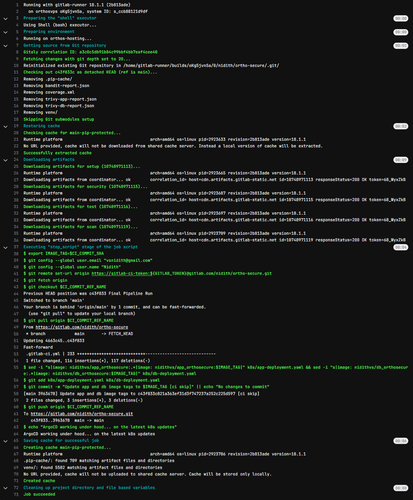Click the "Downloading artifacts for security" line
413x500 pixels.
(85, 187)
